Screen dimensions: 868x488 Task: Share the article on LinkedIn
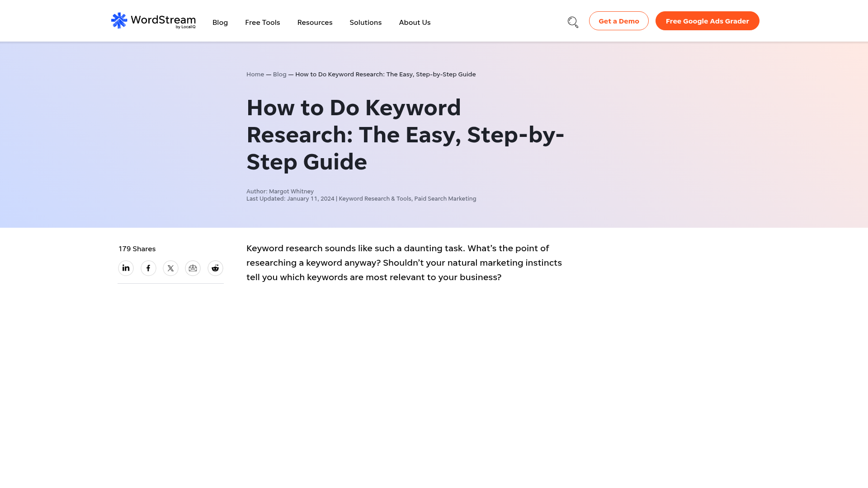tap(126, 268)
